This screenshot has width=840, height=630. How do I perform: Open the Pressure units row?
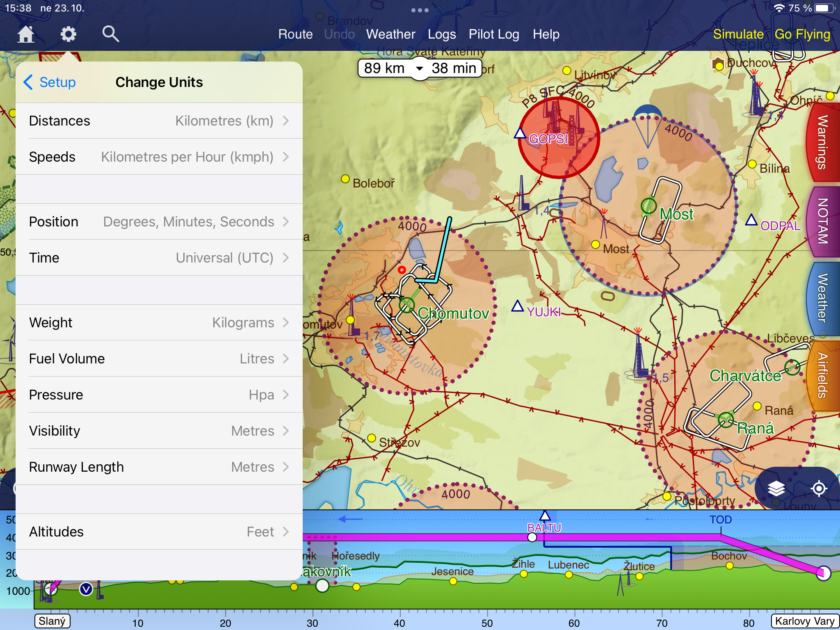point(159,395)
